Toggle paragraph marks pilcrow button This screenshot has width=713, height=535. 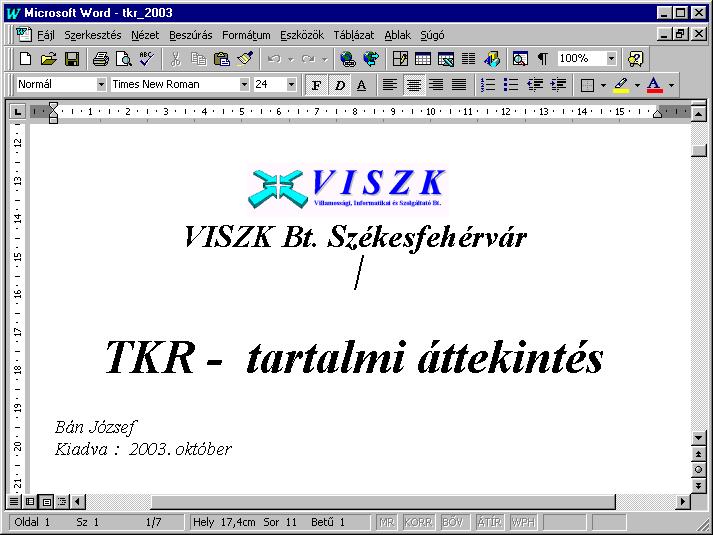tap(542, 59)
